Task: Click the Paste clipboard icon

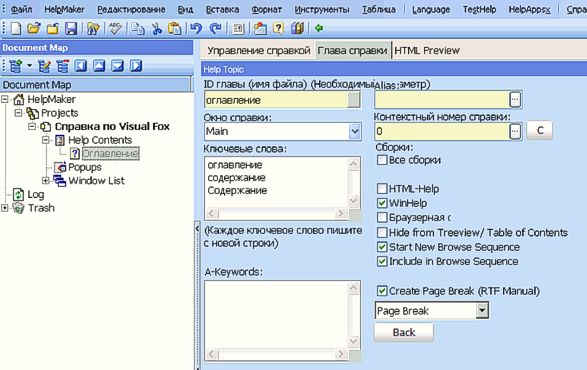Action: click(x=175, y=28)
